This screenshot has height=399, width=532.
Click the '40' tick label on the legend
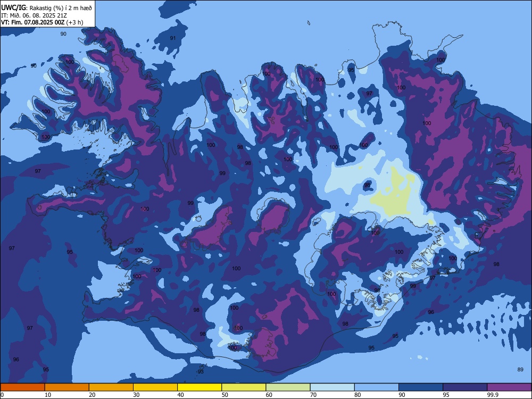click(x=180, y=395)
